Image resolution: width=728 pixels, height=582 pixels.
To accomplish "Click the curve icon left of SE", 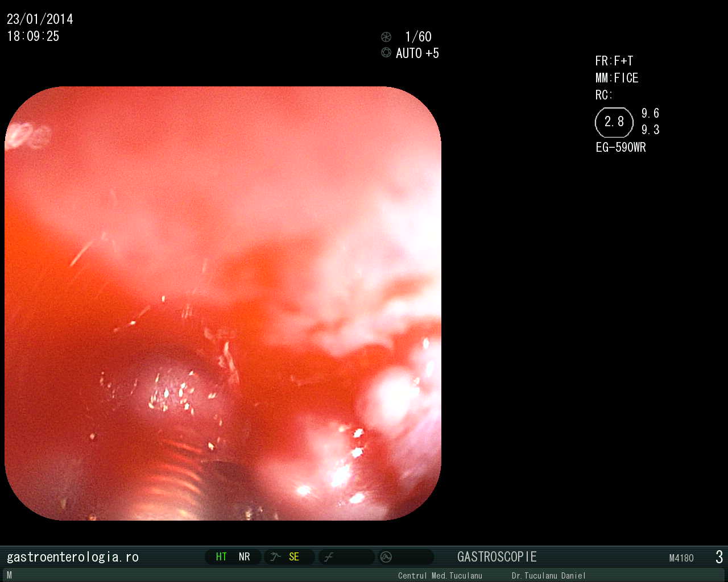I will click(x=275, y=556).
